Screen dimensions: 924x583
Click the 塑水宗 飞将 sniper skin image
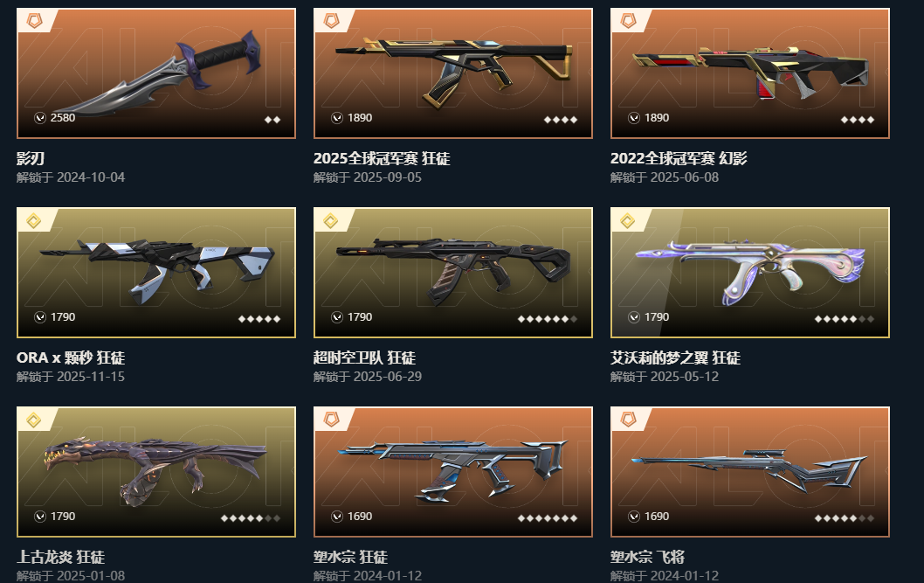click(x=750, y=472)
